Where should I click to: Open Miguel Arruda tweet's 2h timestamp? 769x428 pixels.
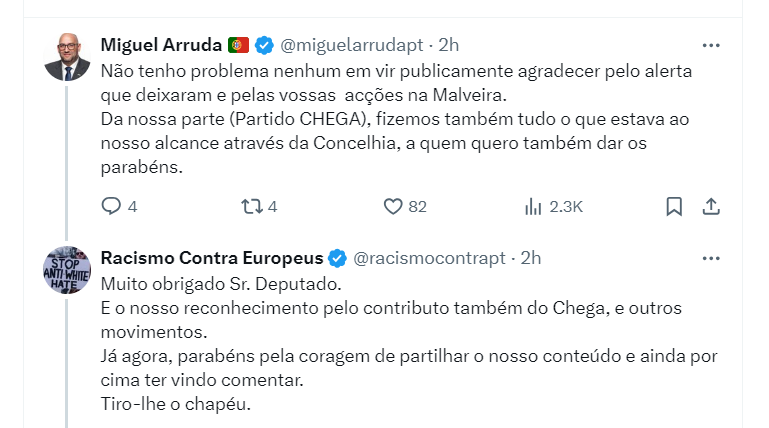pos(450,45)
